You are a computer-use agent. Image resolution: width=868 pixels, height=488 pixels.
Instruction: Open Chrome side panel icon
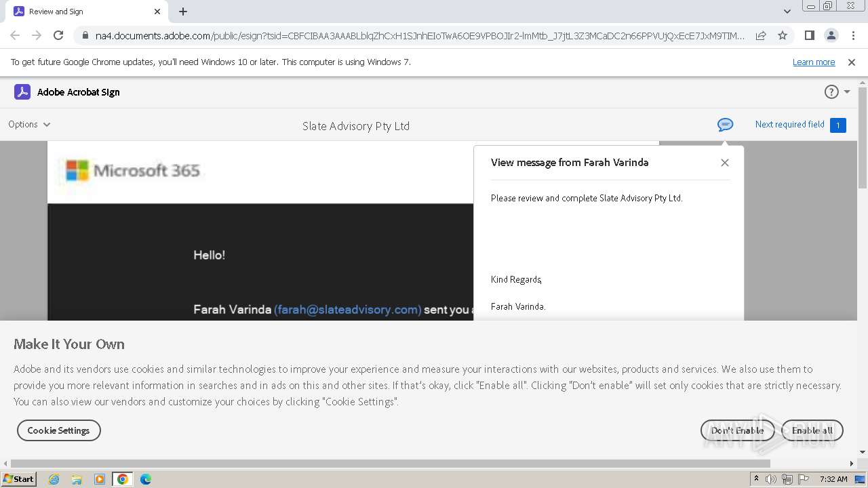[x=809, y=35]
